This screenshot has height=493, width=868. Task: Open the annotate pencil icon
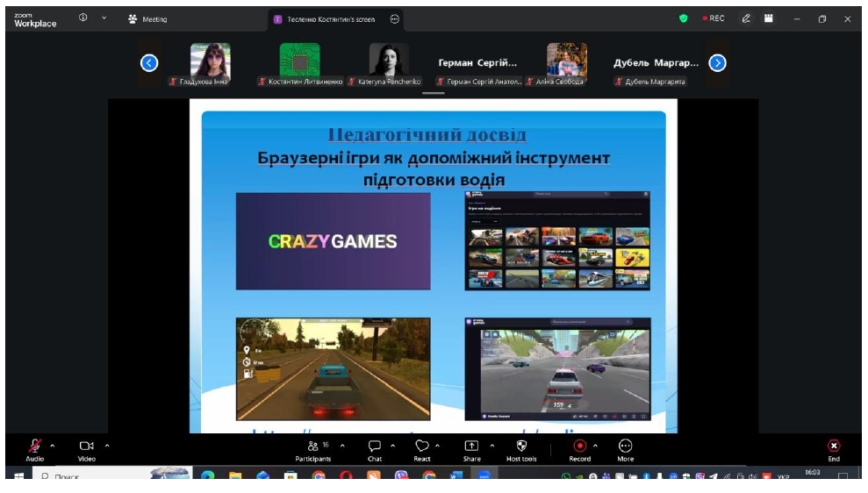746,18
